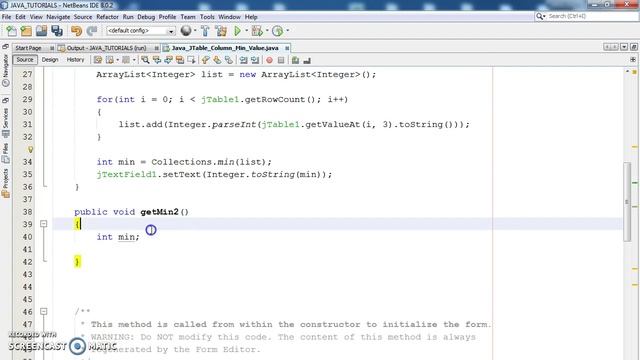
Task: Open the Files side panel
Action: (6, 153)
